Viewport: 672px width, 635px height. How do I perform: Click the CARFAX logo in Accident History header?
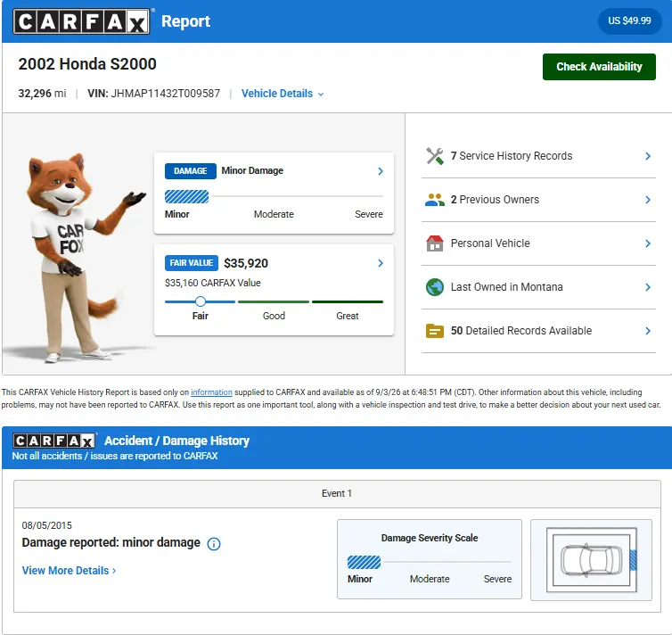(x=54, y=441)
